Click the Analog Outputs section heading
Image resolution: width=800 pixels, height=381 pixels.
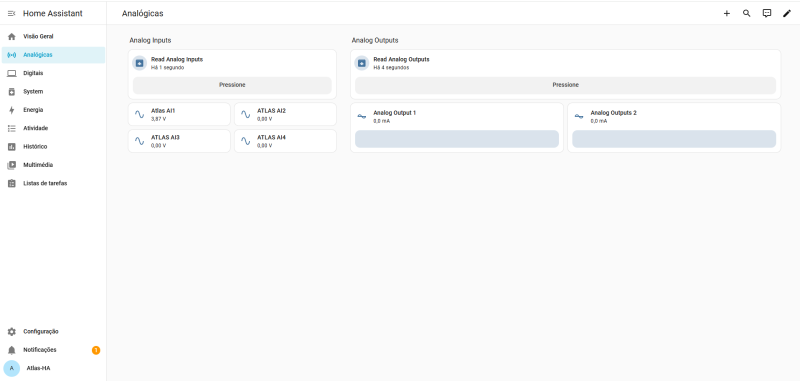pos(375,40)
